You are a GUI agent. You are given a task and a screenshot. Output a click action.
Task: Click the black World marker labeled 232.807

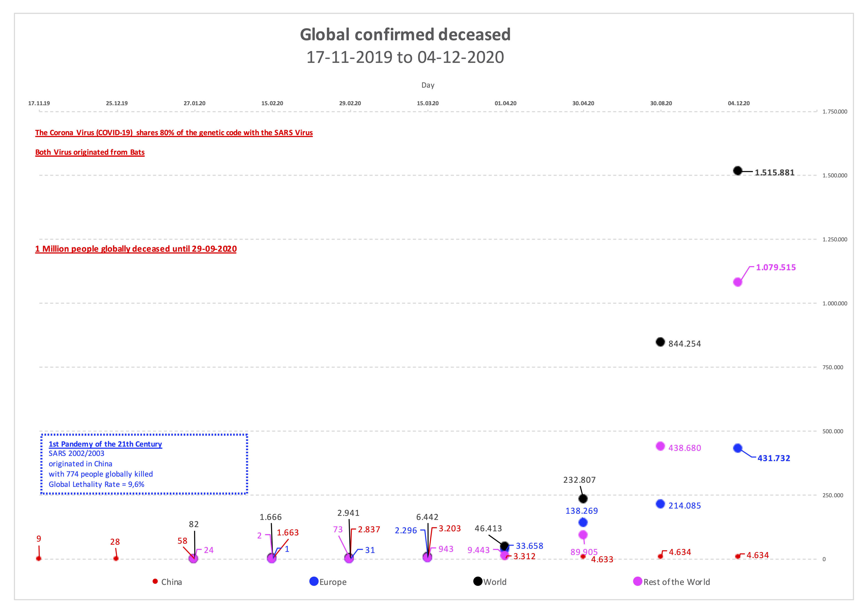pyautogui.click(x=583, y=499)
